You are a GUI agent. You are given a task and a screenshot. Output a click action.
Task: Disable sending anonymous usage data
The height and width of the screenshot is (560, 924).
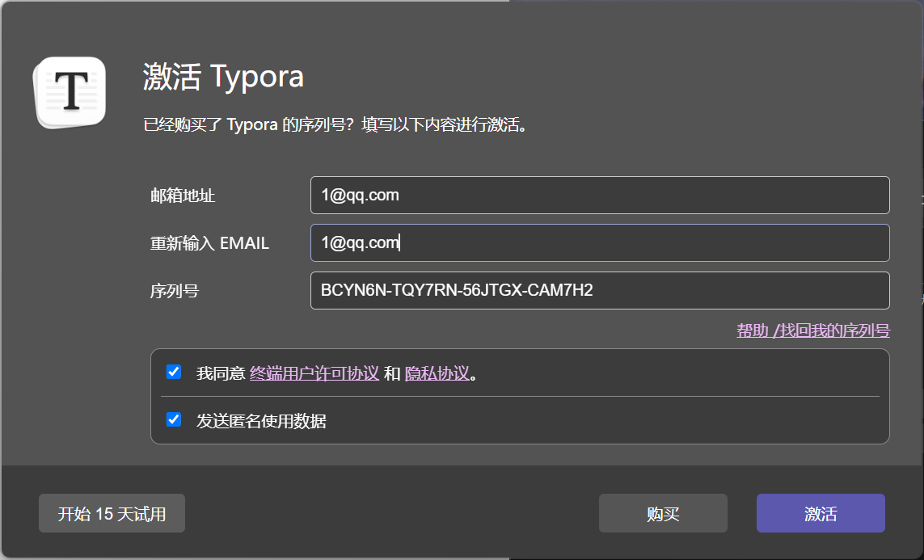pos(173,419)
